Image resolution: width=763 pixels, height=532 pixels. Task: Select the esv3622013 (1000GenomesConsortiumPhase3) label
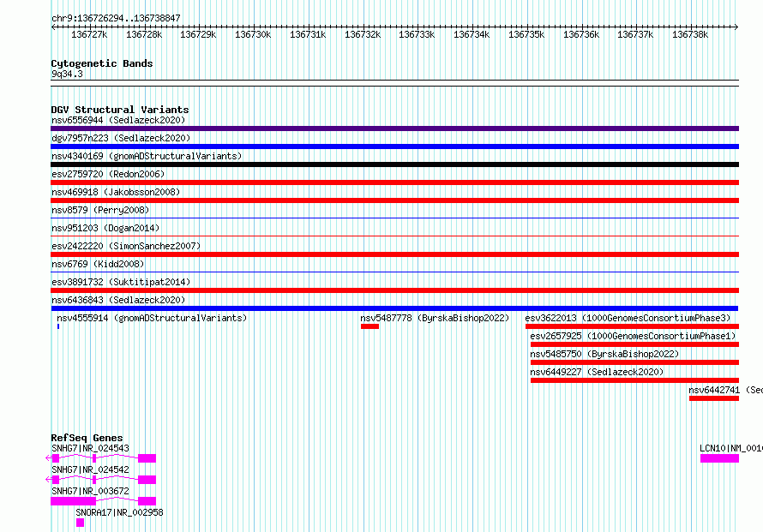(628, 318)
